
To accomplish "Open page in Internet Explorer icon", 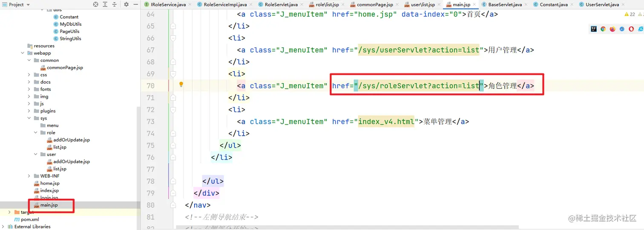I will point(640,29).
